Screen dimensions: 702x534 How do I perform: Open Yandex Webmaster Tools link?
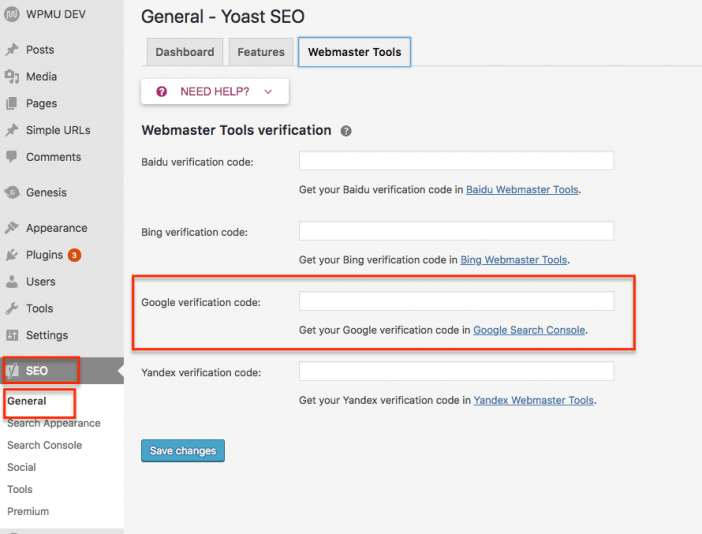(534, 400)
